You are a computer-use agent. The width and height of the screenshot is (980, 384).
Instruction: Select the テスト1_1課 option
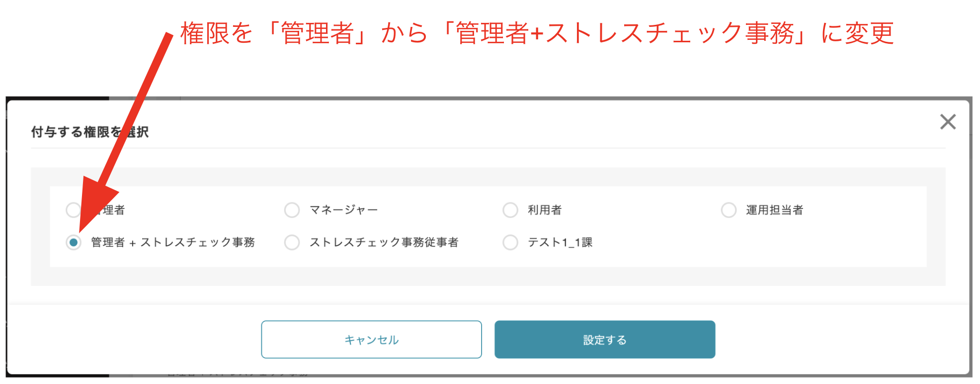(x=510, y=242)
